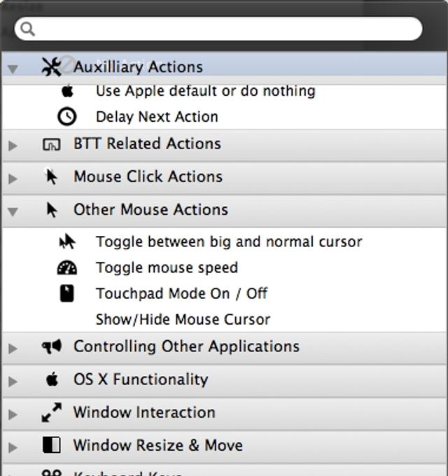Click the megaphone icon for Controlling Other Applications
This screenshot has height=476, width=448.
pyautogui.click(x=52, y=346)
